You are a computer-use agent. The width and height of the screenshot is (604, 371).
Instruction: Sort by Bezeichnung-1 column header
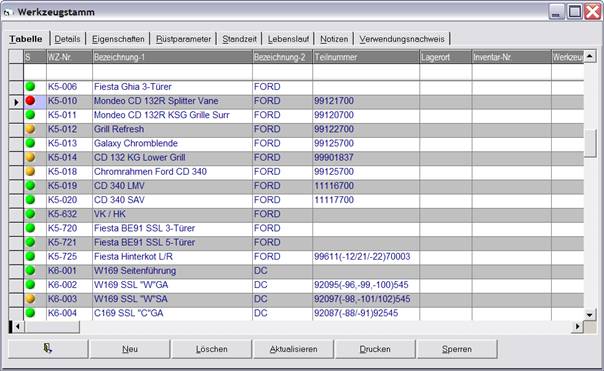[x=172, y=57]
